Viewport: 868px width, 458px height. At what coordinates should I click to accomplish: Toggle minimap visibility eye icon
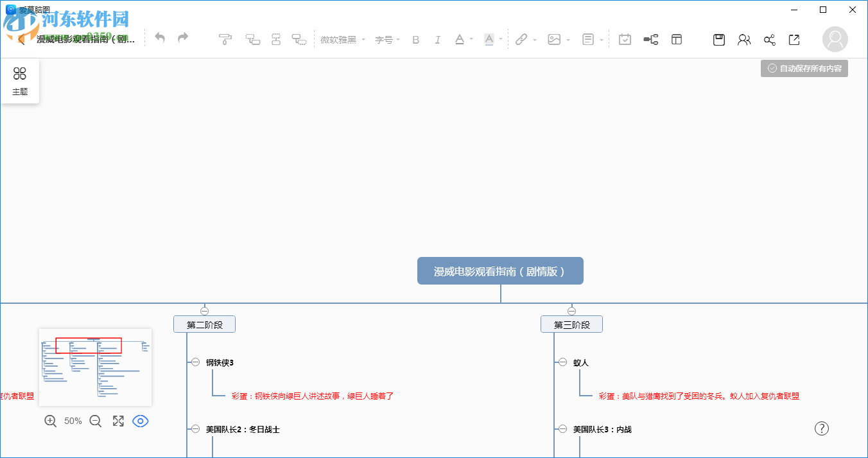[140, 421]
